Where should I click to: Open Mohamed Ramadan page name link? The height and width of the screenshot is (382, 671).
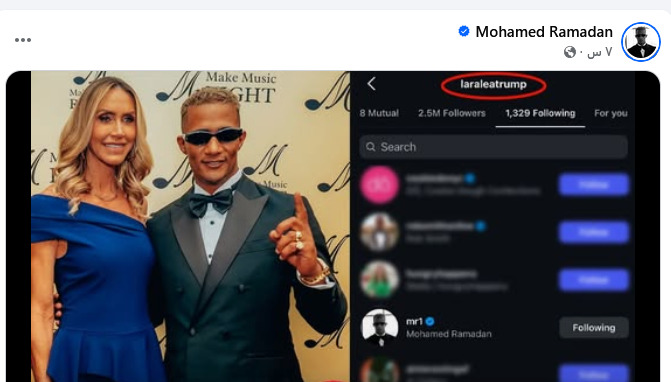(544, 32)
